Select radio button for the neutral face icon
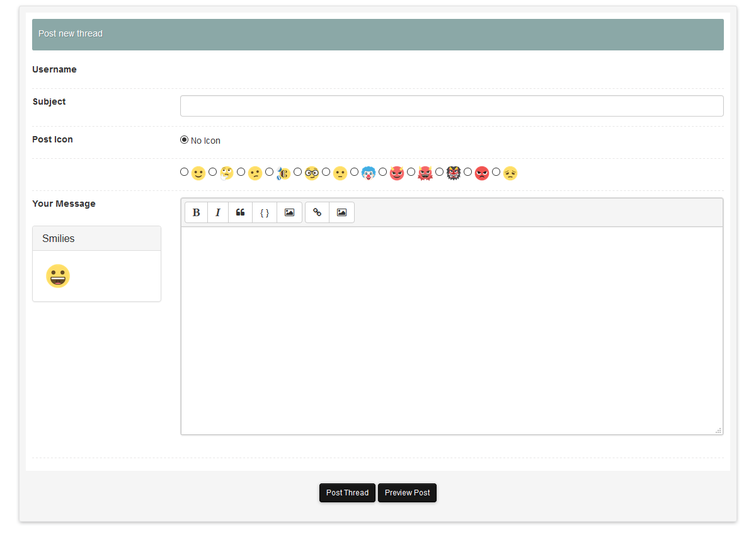 click(326, 171)
